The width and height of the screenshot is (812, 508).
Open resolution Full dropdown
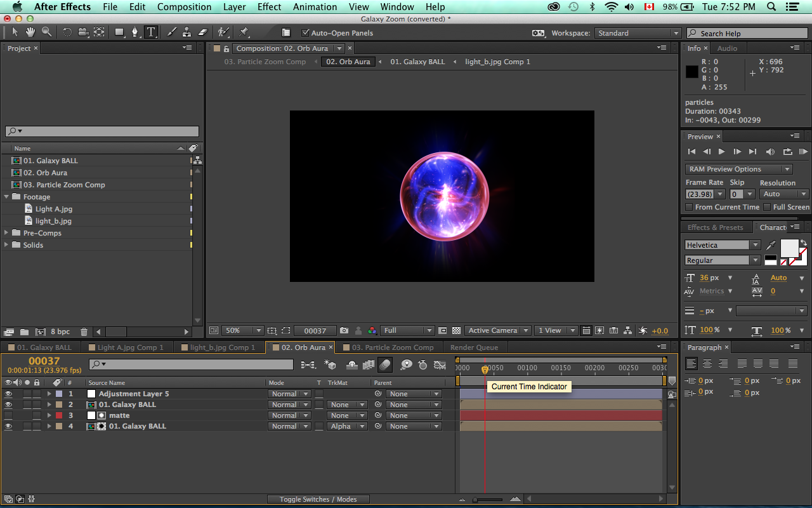click(407, 330)
